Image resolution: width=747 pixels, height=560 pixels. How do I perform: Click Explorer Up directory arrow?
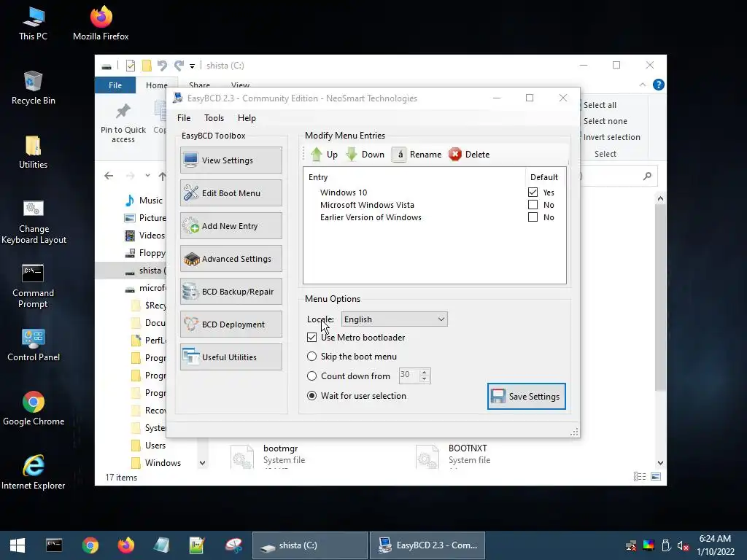[x=163, y=176]
